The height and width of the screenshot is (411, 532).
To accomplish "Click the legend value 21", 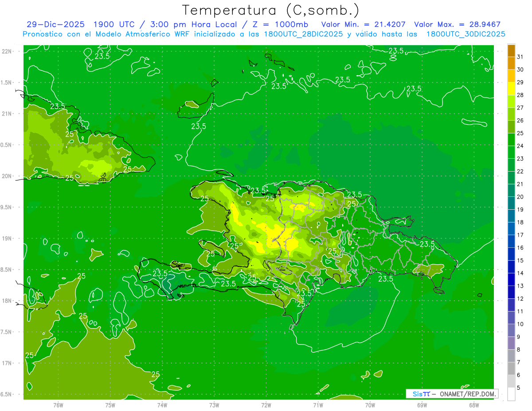I will click(520, 184).
